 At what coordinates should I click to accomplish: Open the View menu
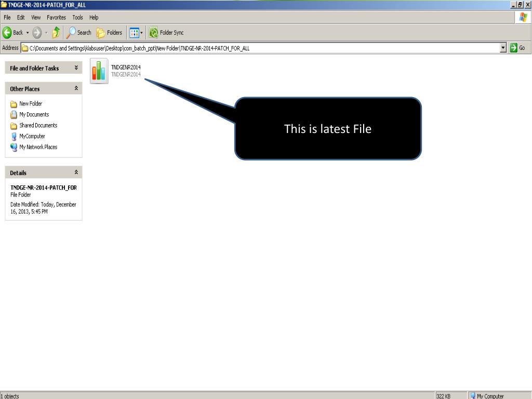pyautogui.click(x=36, y=17)
